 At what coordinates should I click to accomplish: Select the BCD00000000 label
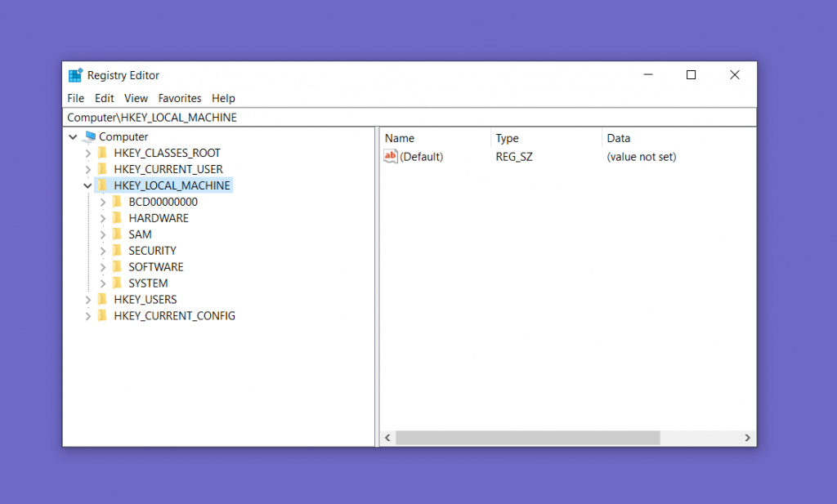[x=163, y=202]
